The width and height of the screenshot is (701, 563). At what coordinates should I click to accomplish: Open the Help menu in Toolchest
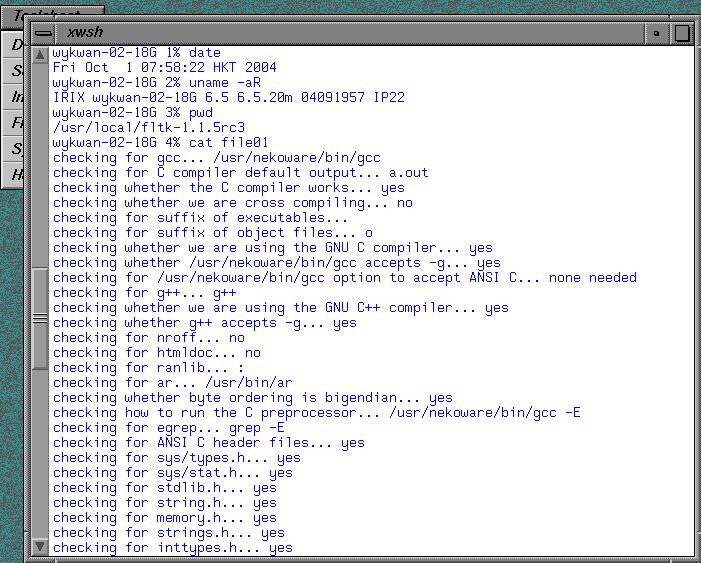[x=13, y=174]
